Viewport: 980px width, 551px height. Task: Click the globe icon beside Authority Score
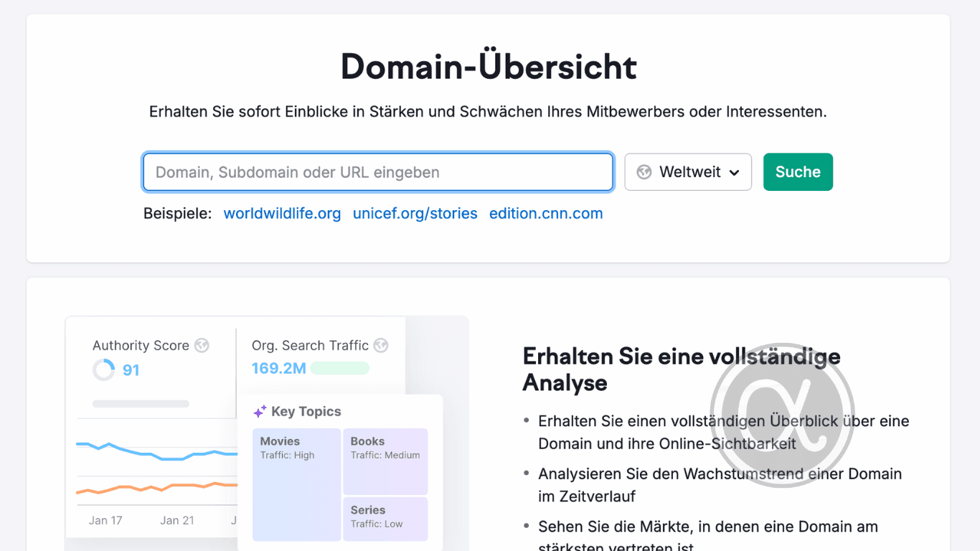coord(202,346)
